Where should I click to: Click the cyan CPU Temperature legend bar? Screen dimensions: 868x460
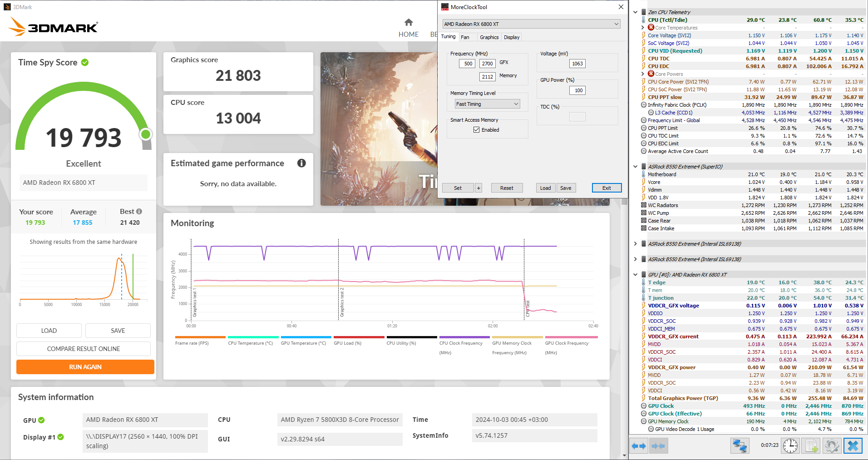pyautogui.click(x=253, y=337)
